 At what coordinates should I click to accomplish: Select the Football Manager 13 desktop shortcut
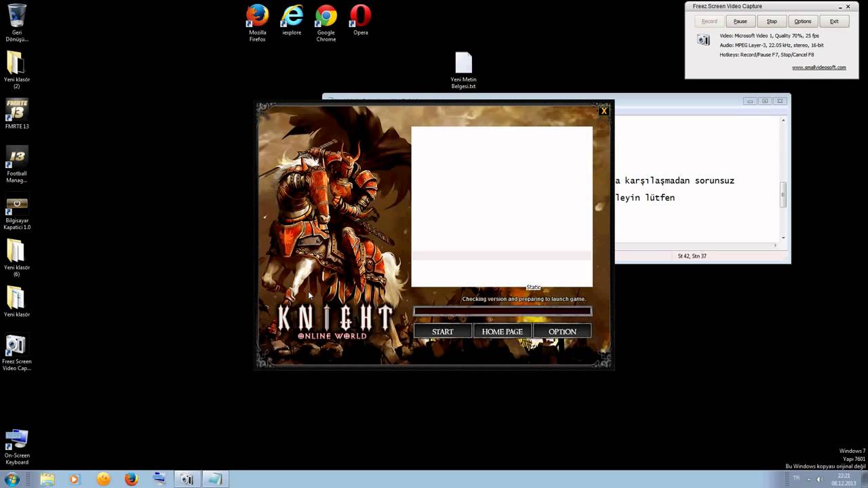[x=17, y=164]
